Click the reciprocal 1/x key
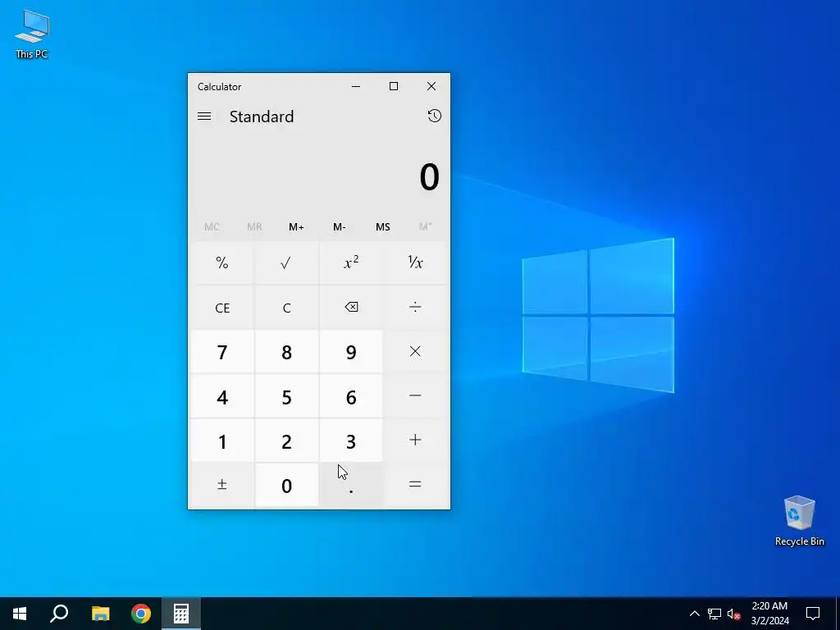840x630 pixels. (x=415, y=262)
